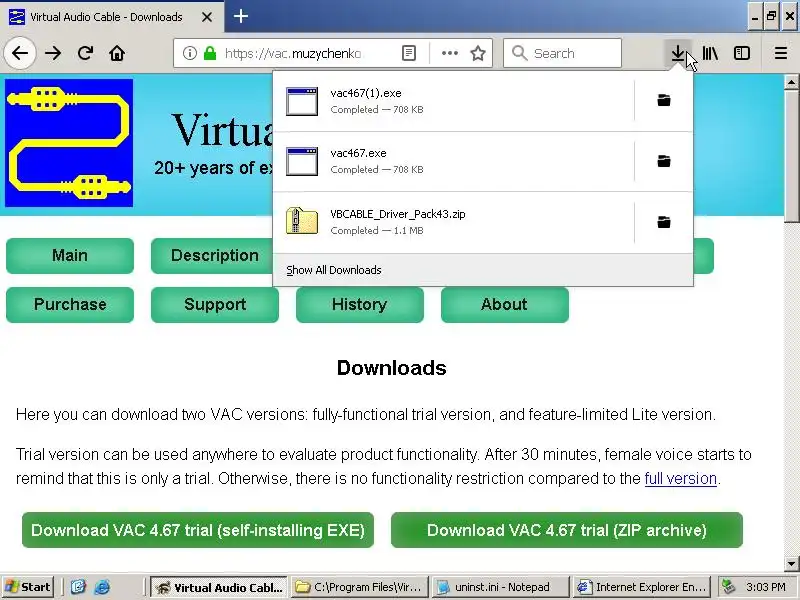Open containing folder for vac467(1).exe
This screenshot has width=800, height=600.
coord(664,101)
